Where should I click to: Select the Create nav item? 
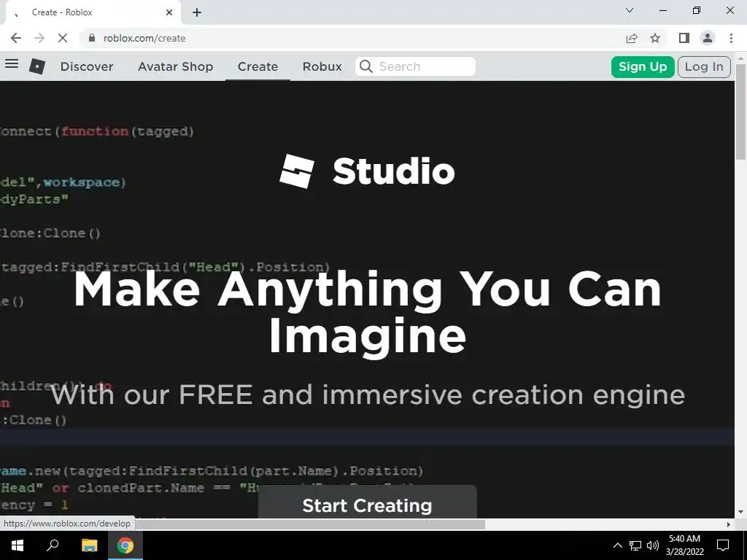[x=258, y=66]
